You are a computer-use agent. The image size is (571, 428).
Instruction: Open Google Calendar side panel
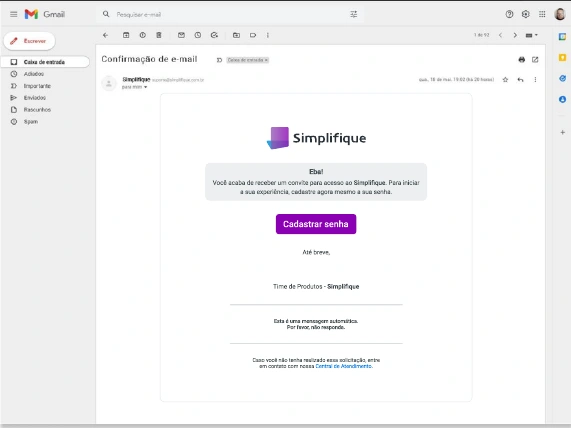click(x=562, y=36)
